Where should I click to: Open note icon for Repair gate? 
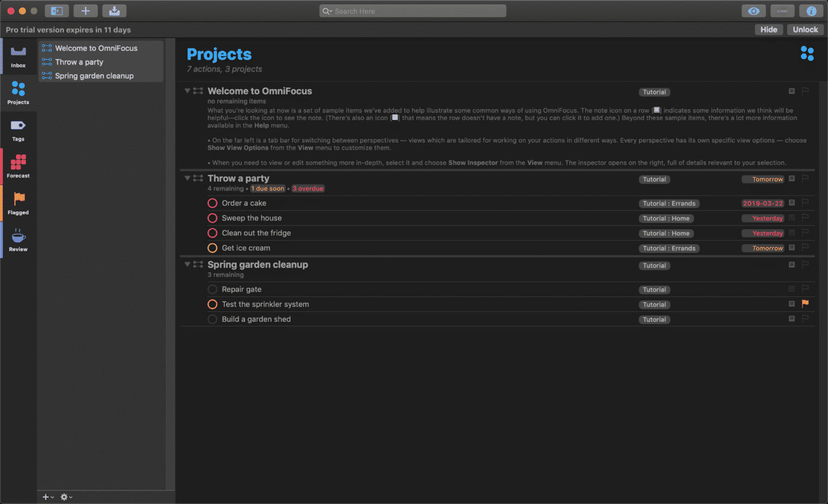pos(792,289)
